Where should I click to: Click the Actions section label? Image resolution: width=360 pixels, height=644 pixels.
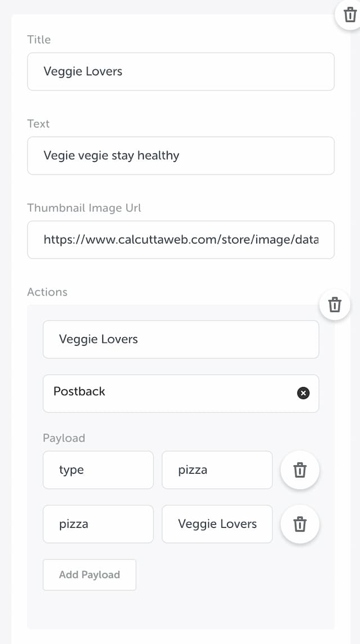coord(47,292)
